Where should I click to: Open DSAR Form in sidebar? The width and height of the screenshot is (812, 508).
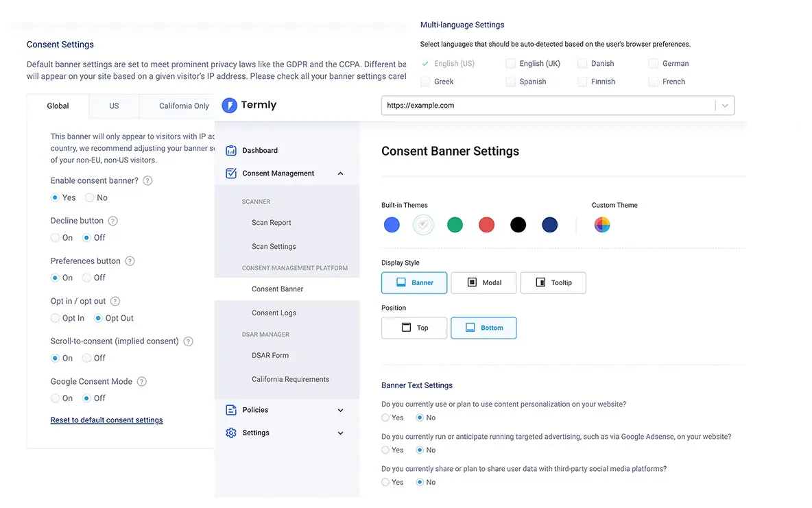[270, 355]
